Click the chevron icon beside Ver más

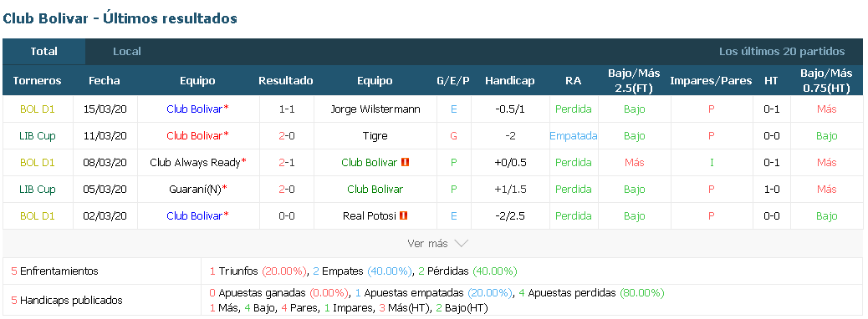point(461,243)
